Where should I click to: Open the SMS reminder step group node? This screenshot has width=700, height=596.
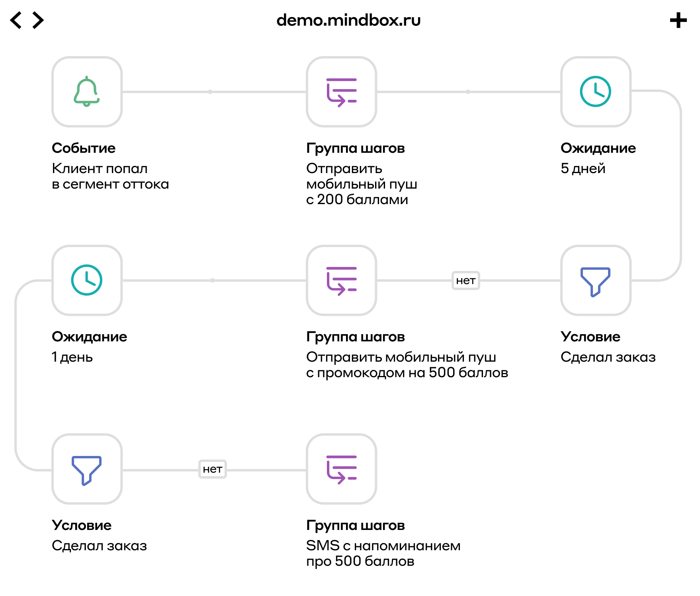[341, 469]
